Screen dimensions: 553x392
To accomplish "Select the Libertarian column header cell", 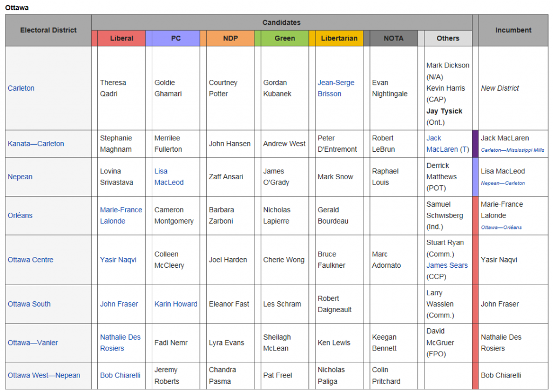I will [x=339, y=38].
